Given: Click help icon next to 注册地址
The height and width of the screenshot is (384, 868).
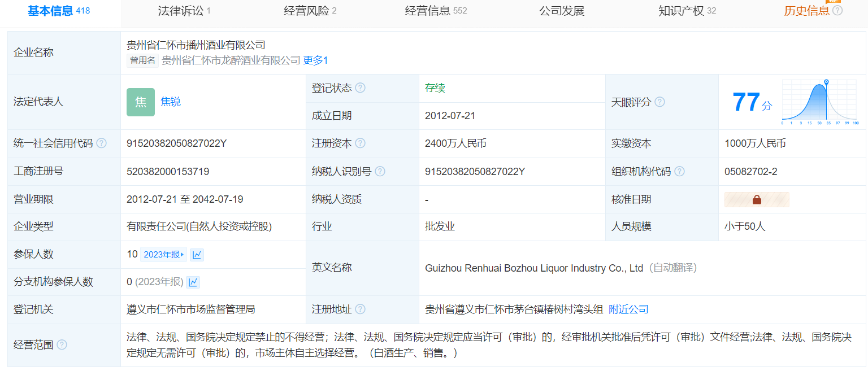Looking at the screenshot, I should 360,309.
